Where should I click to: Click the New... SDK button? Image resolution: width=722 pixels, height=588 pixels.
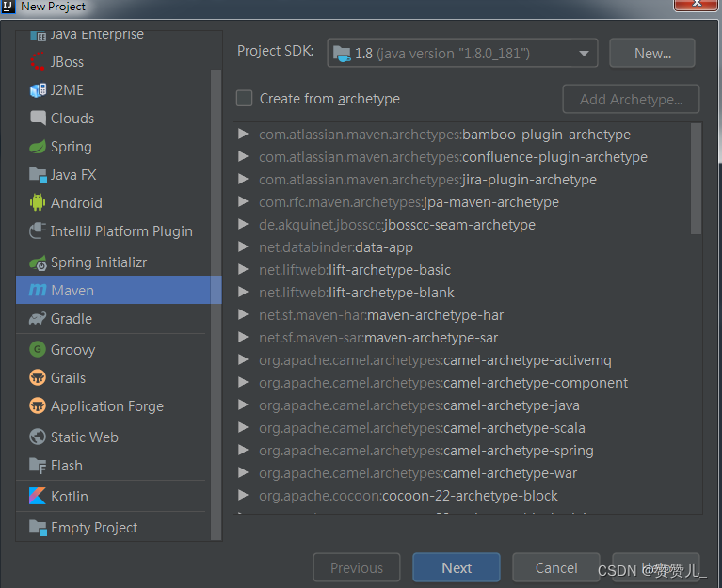(652, 54)
